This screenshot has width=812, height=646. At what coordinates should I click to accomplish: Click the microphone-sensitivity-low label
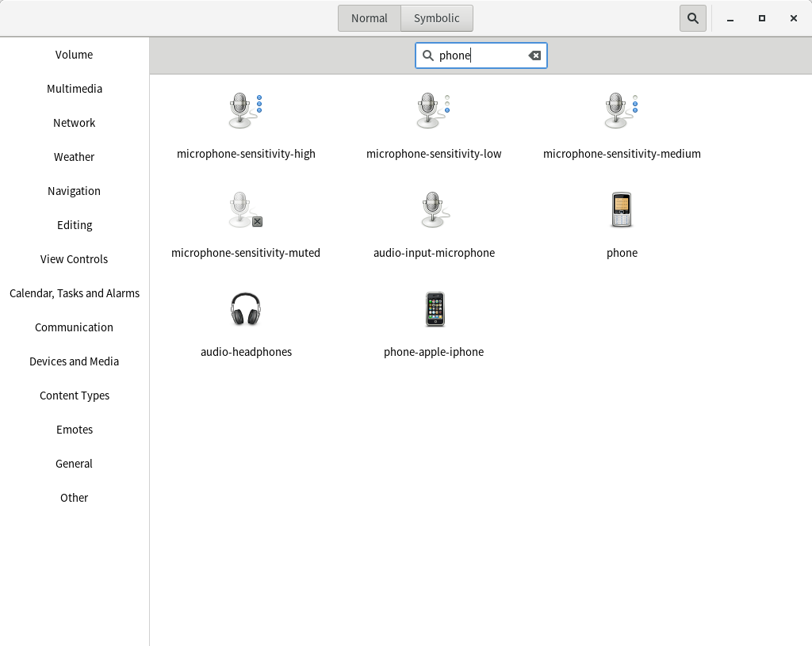434,155
